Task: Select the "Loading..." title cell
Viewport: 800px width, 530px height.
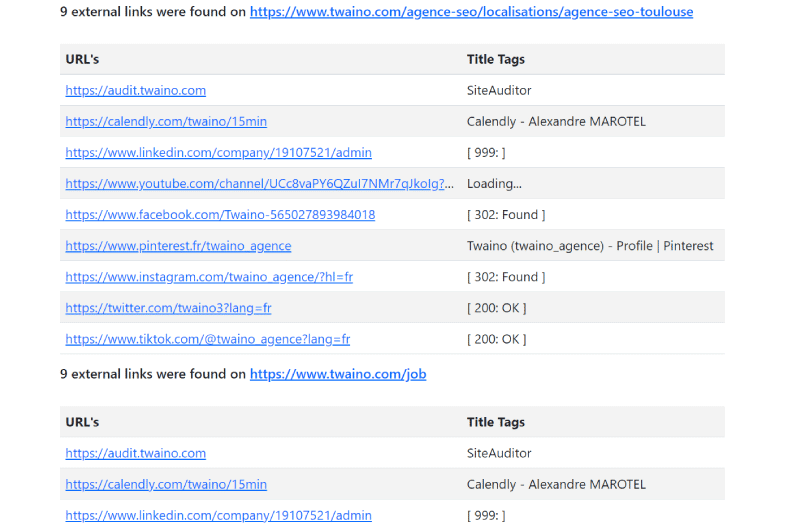Action: pyautogui.click(x=494, y=184)
